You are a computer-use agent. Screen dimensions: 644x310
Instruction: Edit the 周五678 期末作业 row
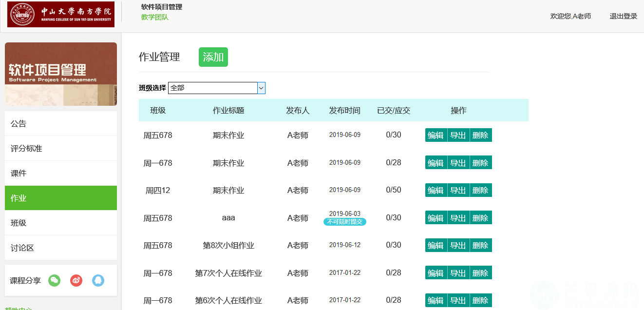(x=436, y=135)
